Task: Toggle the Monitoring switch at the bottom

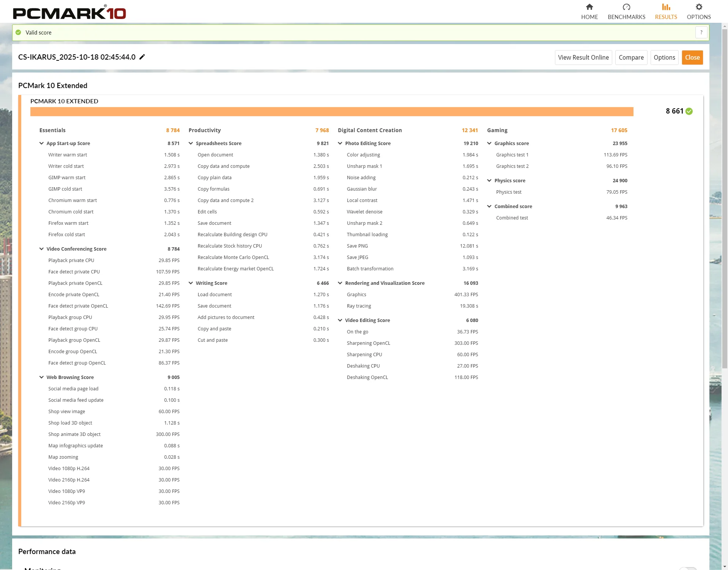Action: 688,568
